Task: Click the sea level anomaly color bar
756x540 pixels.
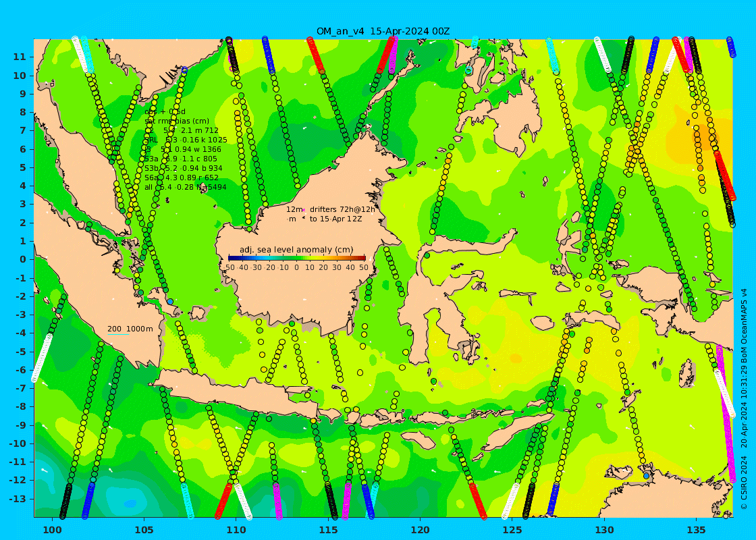Action: pyautogui.click(x=297, y=259)
